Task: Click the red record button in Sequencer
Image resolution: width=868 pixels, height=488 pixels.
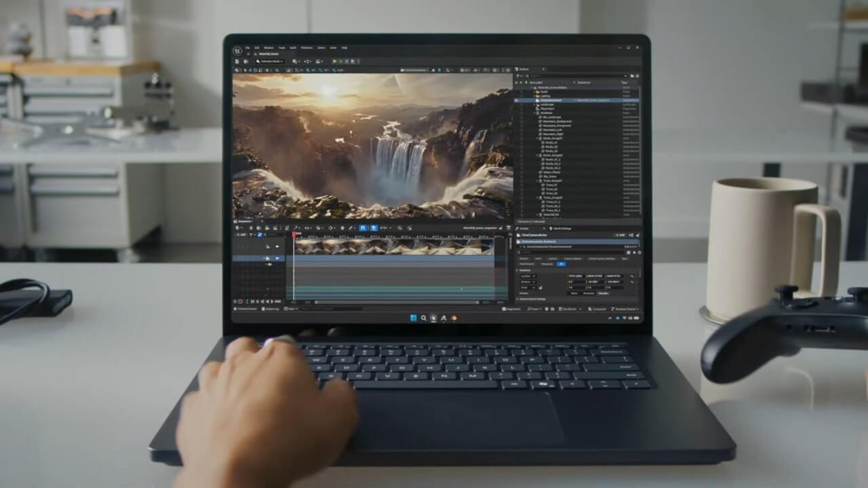Action: tap(240, 302)
